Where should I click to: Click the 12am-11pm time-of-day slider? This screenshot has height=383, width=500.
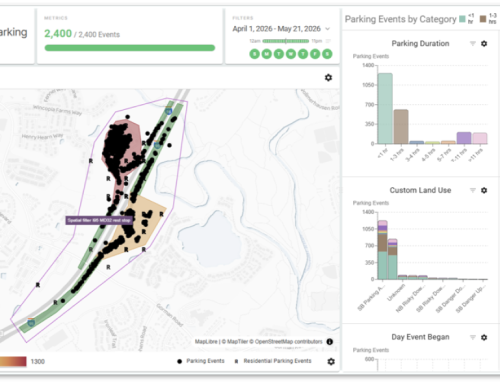point(286,41)
